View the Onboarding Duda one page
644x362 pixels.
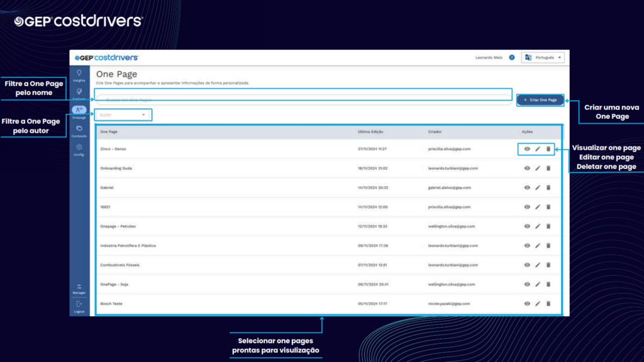[527, 168]
